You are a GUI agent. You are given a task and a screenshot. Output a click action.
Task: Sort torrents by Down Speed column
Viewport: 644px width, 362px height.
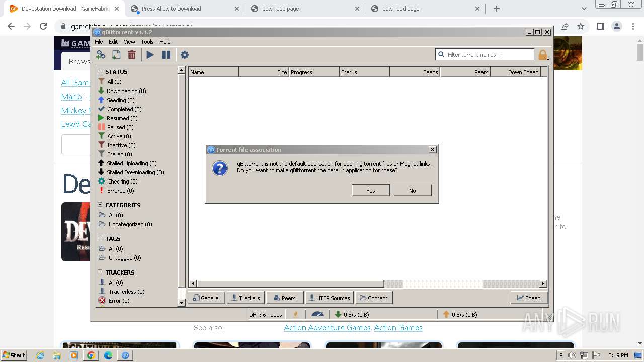[515, 72]
